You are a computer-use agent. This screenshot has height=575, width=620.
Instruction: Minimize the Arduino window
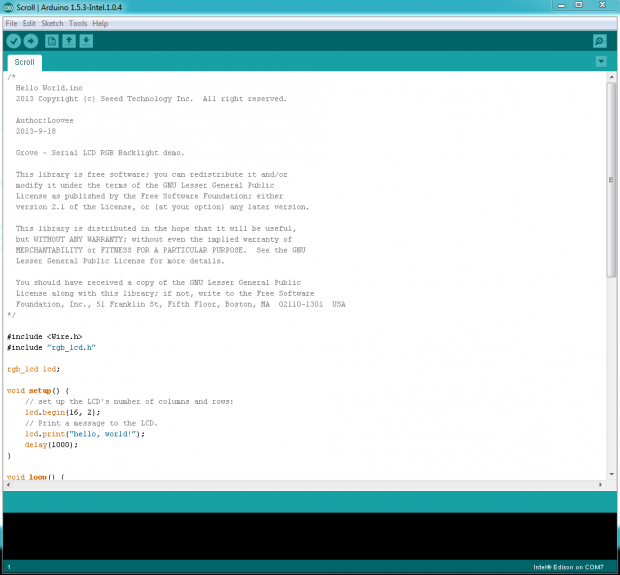click(x=561, y=5)
